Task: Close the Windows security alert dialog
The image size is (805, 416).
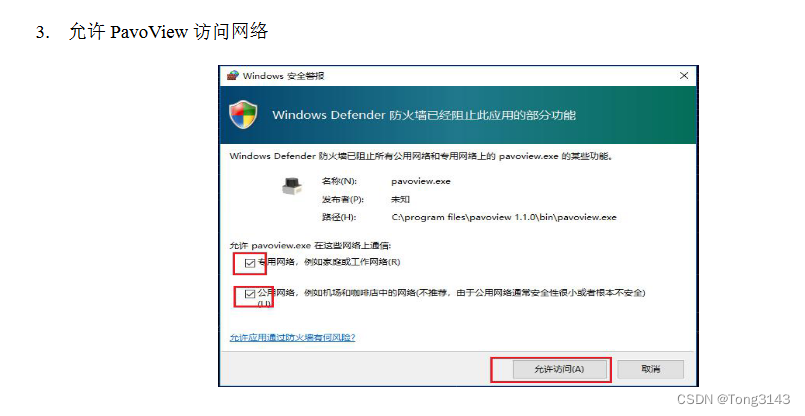Action: [684, 75]
